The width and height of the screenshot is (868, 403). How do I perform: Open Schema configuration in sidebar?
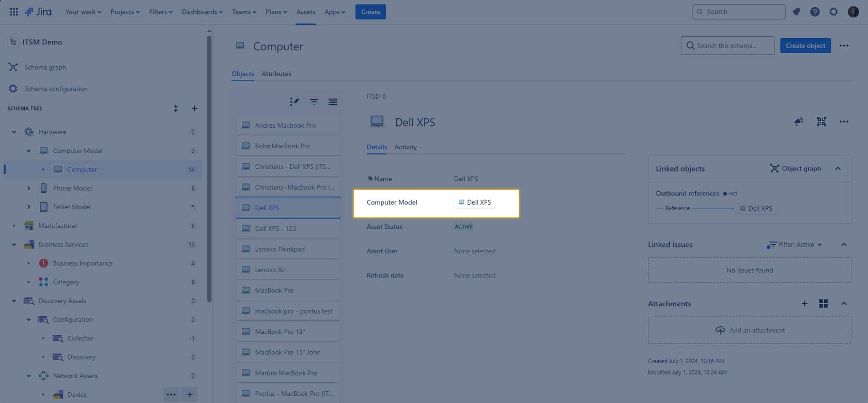pos(56,89)
